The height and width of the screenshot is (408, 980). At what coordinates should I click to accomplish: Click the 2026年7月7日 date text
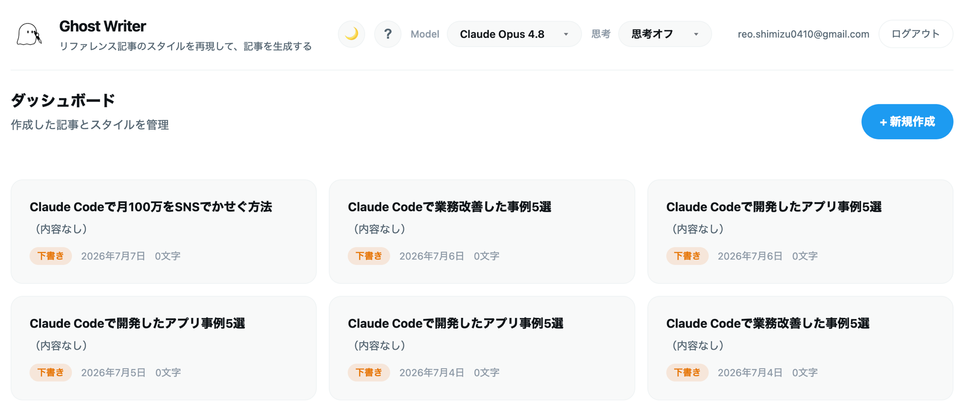pos(113,256)
